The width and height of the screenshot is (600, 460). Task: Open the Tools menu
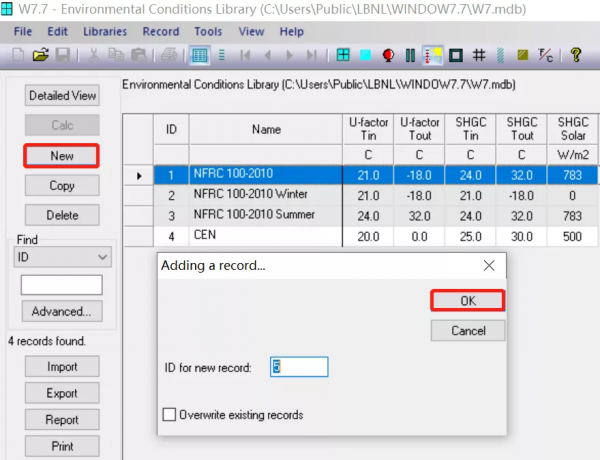pos(208,31)
